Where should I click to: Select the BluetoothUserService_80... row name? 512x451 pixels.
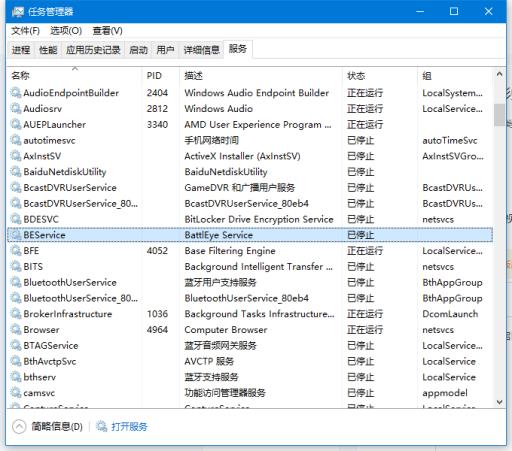point(80,298)
